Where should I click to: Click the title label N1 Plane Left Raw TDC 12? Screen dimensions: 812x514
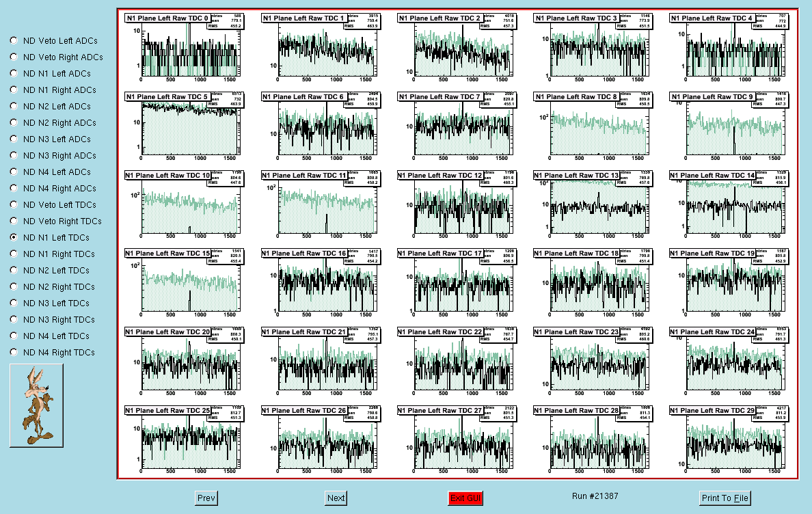pos(440,176)
